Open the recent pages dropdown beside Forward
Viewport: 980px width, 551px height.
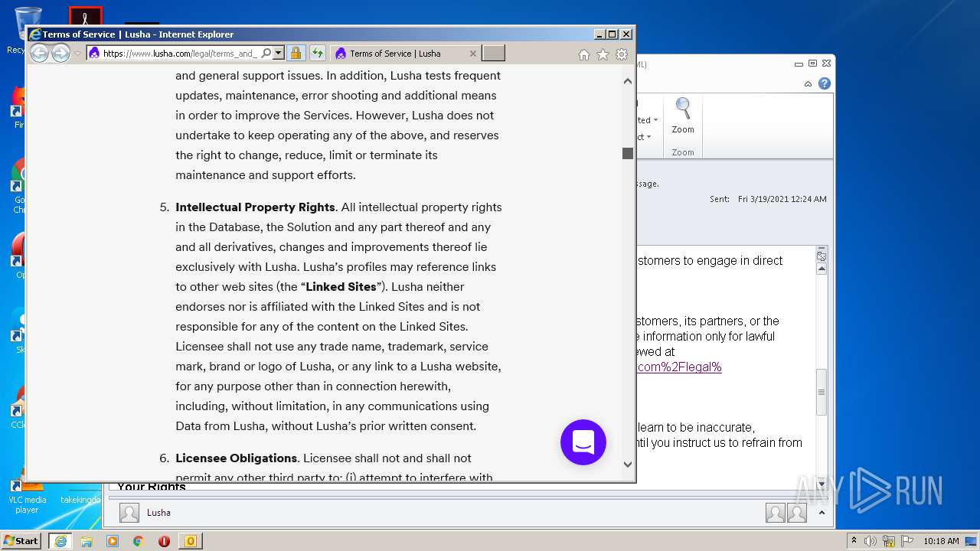(x=77, y=54)
